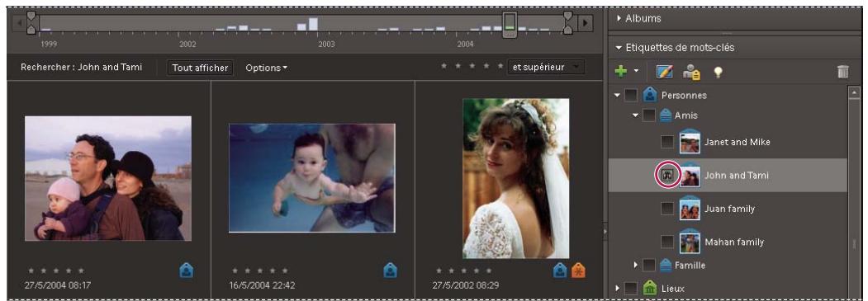This screenshot has width=868, height=301.
Task: Click the 2002 year label on timeline
Action: pyautogui.click(x=187, y=44)
